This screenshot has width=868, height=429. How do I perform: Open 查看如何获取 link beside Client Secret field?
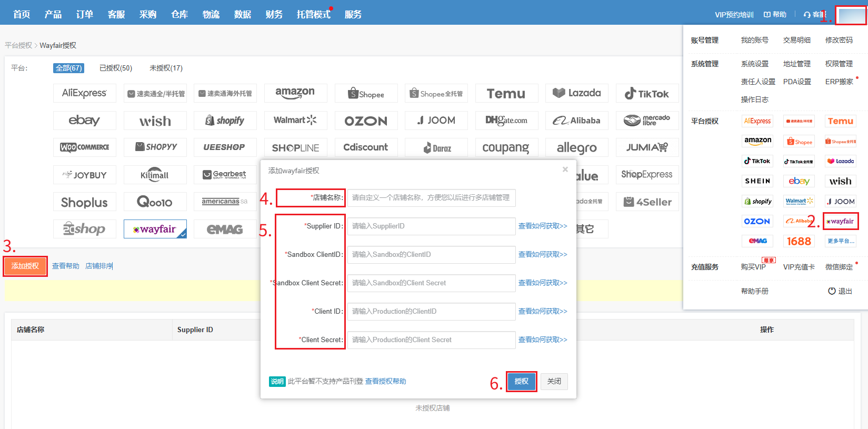tap(543, 340)
